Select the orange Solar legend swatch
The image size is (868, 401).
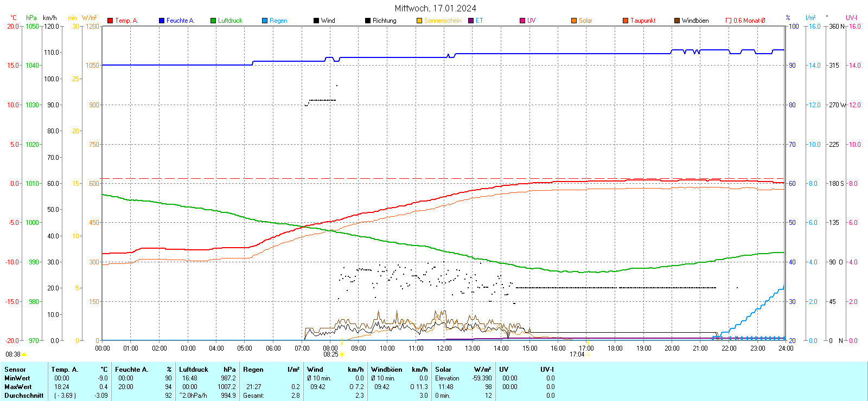(x=574, y=21)
